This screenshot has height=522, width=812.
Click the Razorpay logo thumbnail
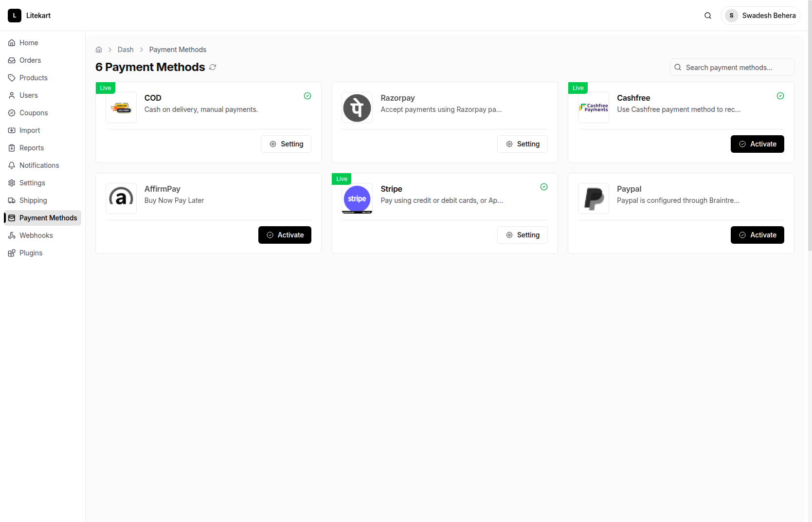click(357, 108)
